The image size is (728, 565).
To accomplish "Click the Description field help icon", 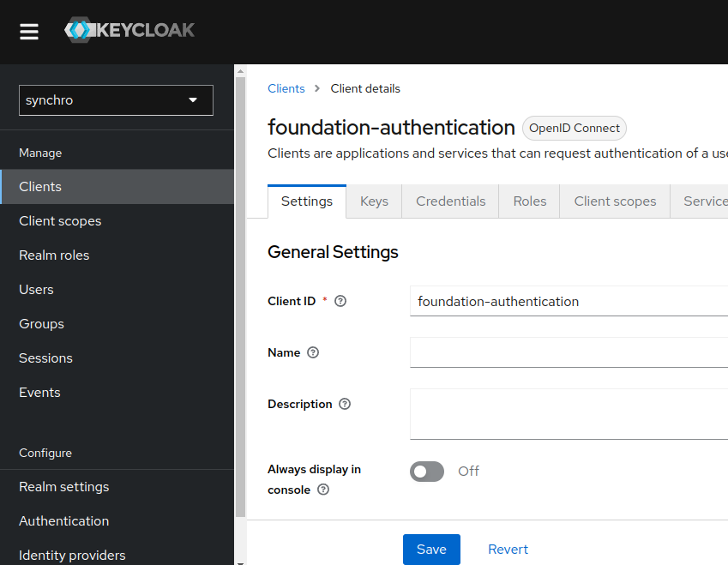I will (x=346, y=404).
